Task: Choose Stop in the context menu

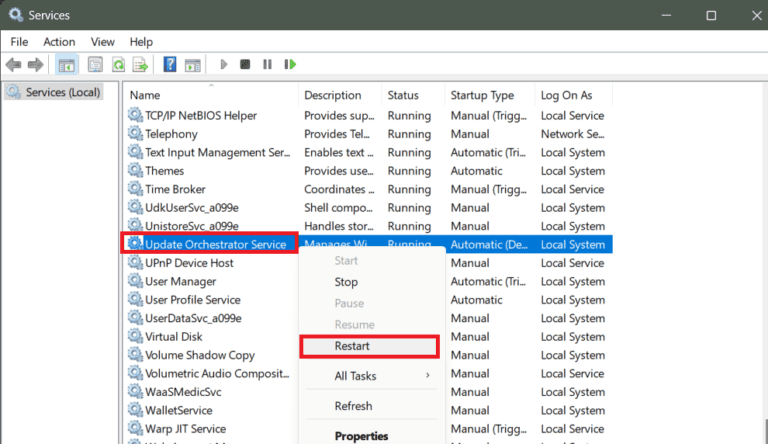Action: point(346,282)
